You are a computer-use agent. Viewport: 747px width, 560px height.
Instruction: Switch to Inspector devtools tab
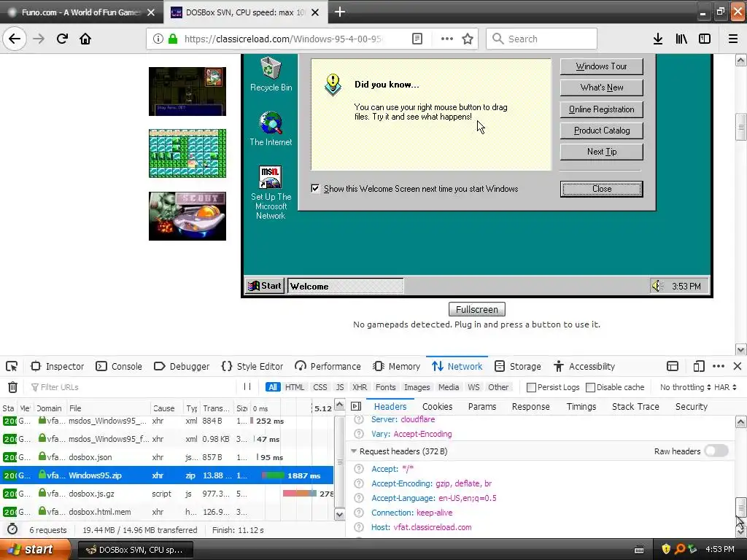tap(57, 366)
